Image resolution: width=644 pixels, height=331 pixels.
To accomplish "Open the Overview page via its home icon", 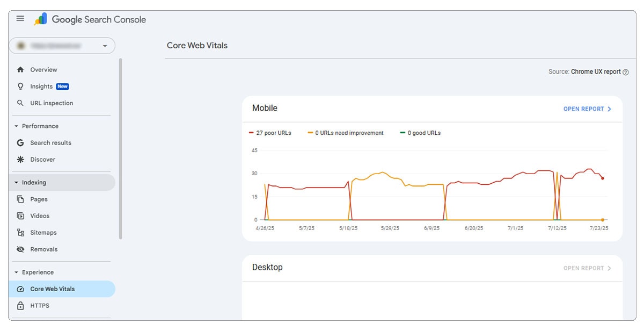I will coord(20,69).
